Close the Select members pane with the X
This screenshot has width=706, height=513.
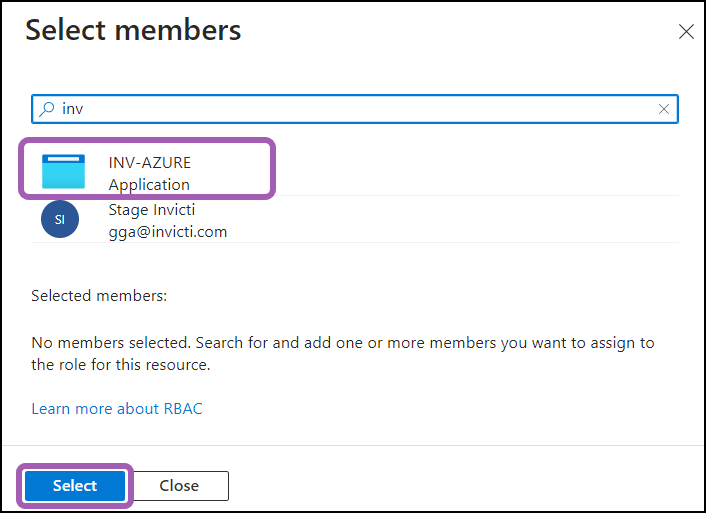click(686, 32)
